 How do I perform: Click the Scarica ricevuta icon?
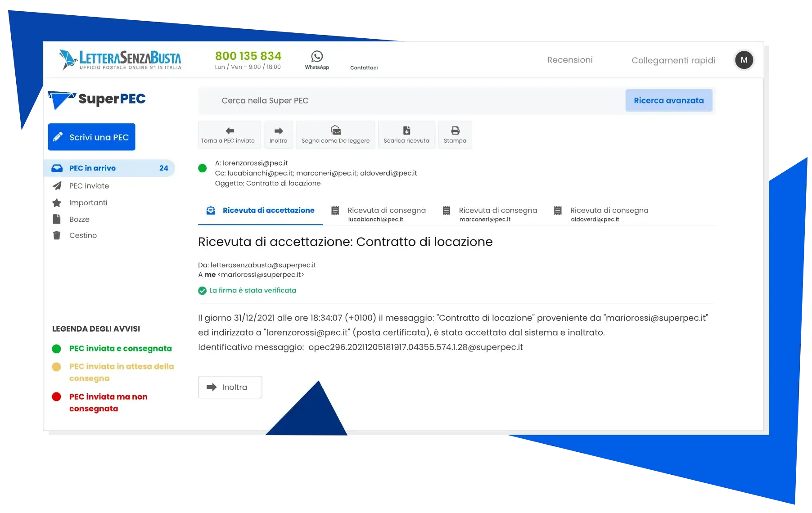point(406,130)
